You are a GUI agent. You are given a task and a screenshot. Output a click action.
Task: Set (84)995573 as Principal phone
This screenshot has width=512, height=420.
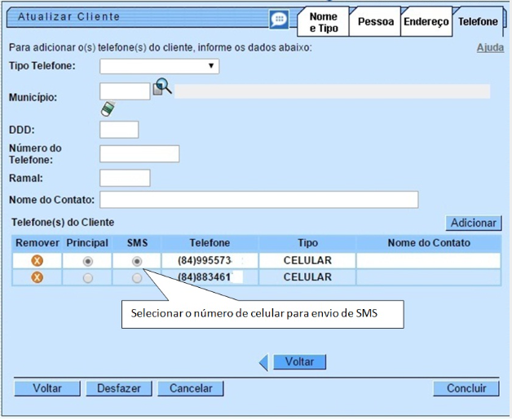point(88,261)
